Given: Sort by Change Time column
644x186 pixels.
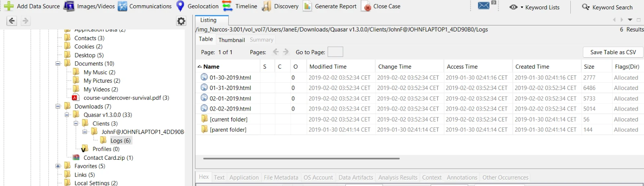Looking at the screenshot, I should click(409, 67).
